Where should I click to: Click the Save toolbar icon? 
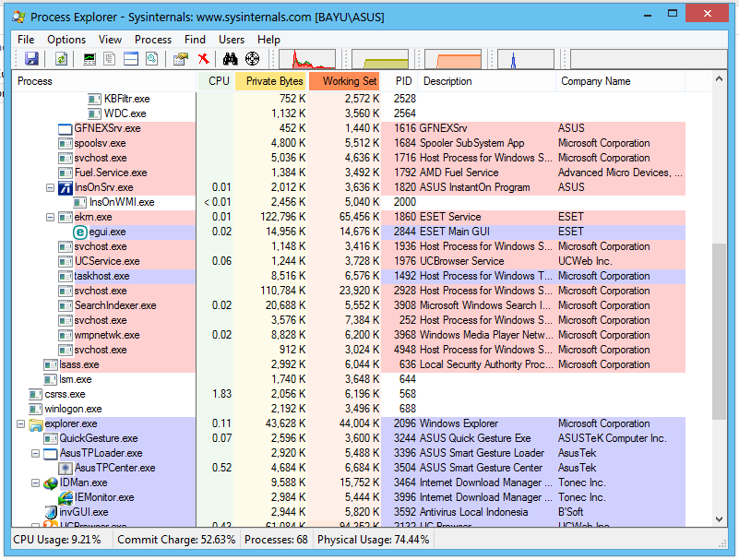(30, 58)
